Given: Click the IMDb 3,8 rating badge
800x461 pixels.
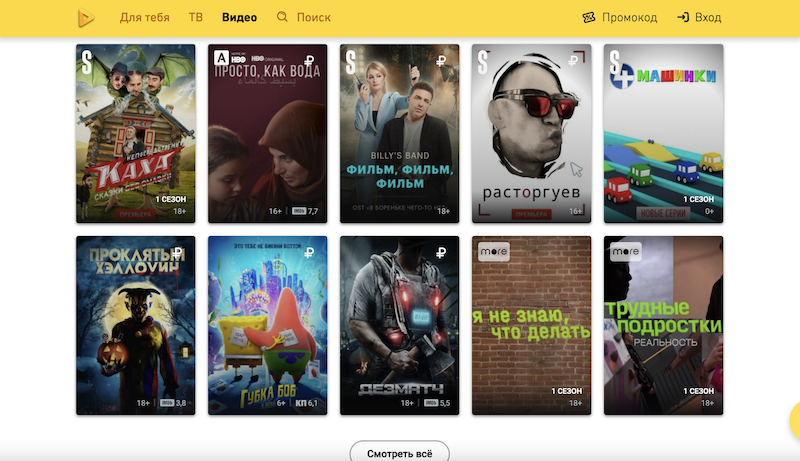Looking at the screenshot, I should [x=173, y=403].
